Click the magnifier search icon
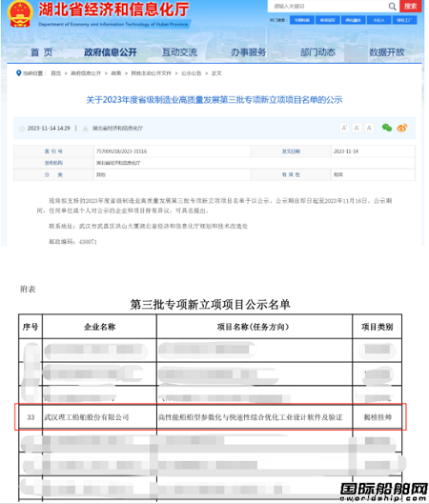Image resolution: width=429 pixels, height=504 pixels. pos(392,7)
